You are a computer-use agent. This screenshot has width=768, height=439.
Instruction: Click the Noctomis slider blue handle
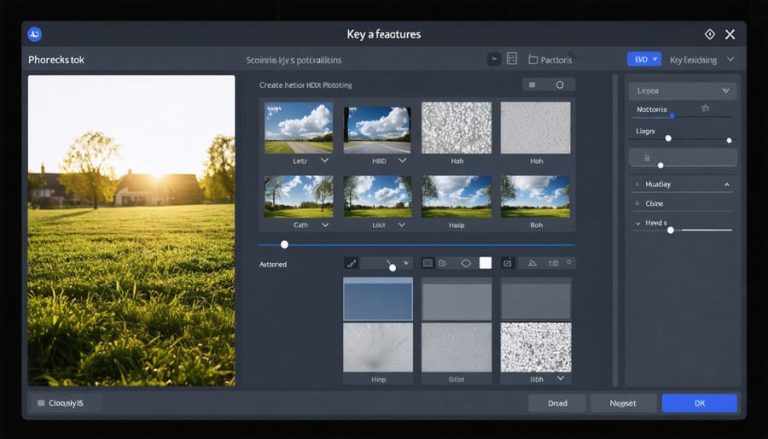(x=672, y=116)
